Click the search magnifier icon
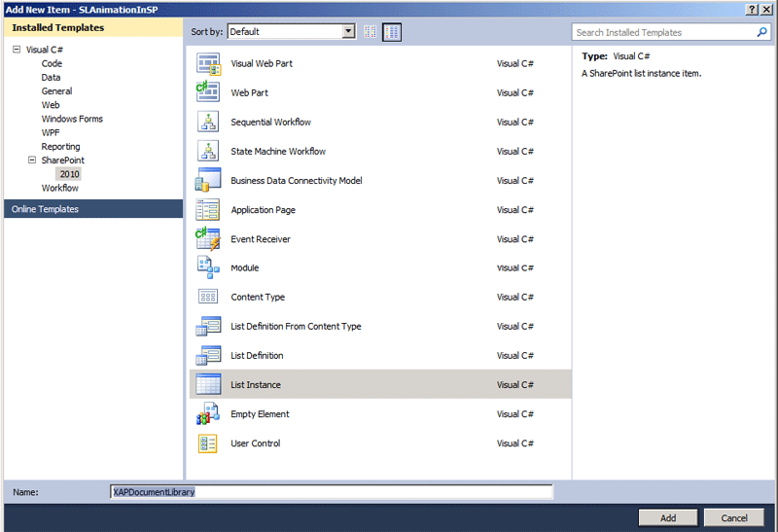Screen dimensions: 778x532 point(761,32)
